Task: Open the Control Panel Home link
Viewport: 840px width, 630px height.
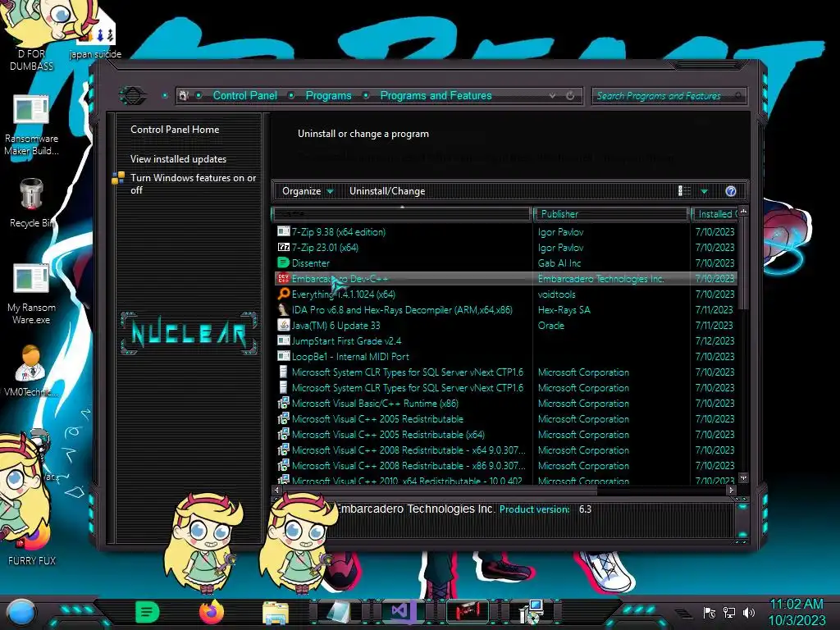Action: [x=175, y=129]
